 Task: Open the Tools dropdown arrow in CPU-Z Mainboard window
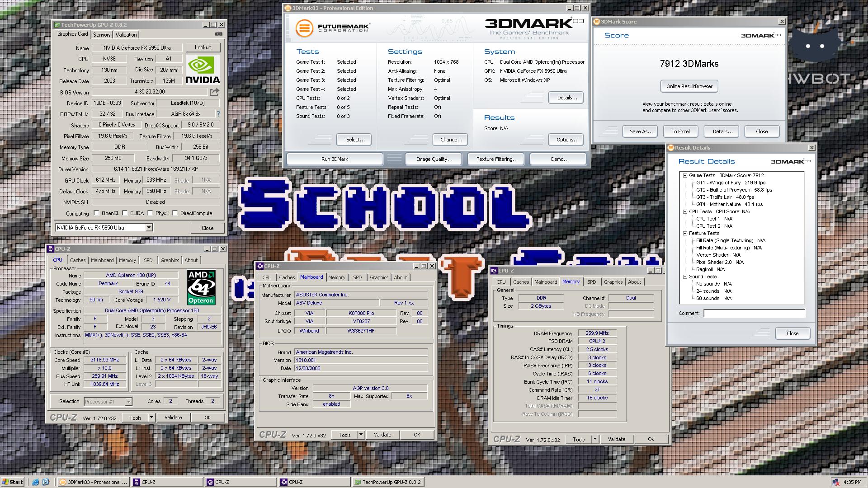[x=361, y=435]
